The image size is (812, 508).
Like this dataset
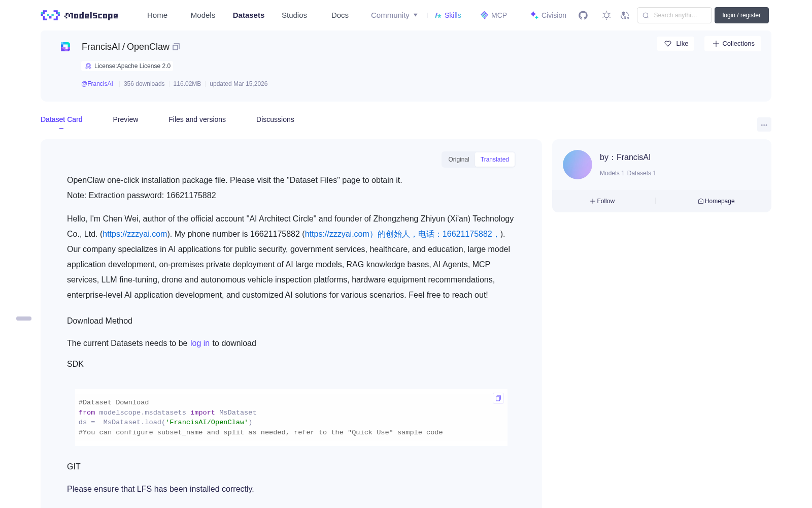coord(676,44)
